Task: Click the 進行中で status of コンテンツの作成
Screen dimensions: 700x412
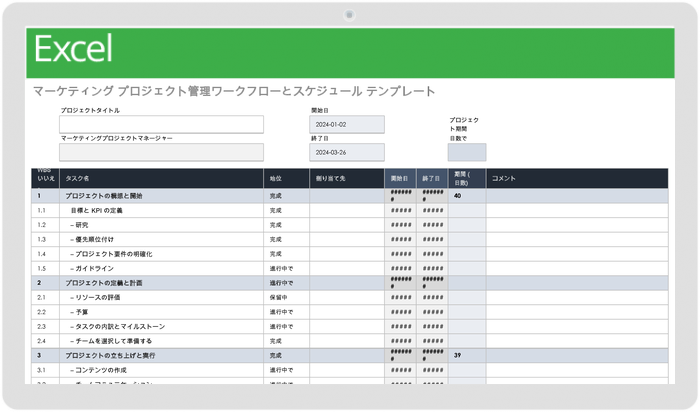Action: click(286, 370)
